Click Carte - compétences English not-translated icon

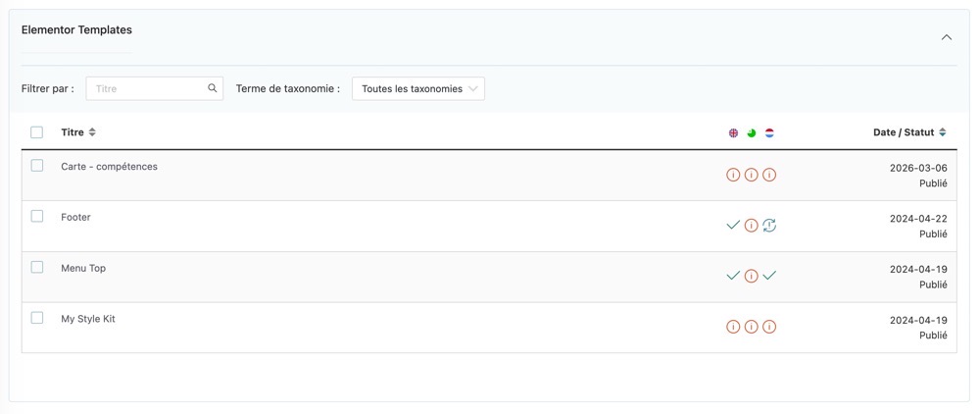point(733,175)
